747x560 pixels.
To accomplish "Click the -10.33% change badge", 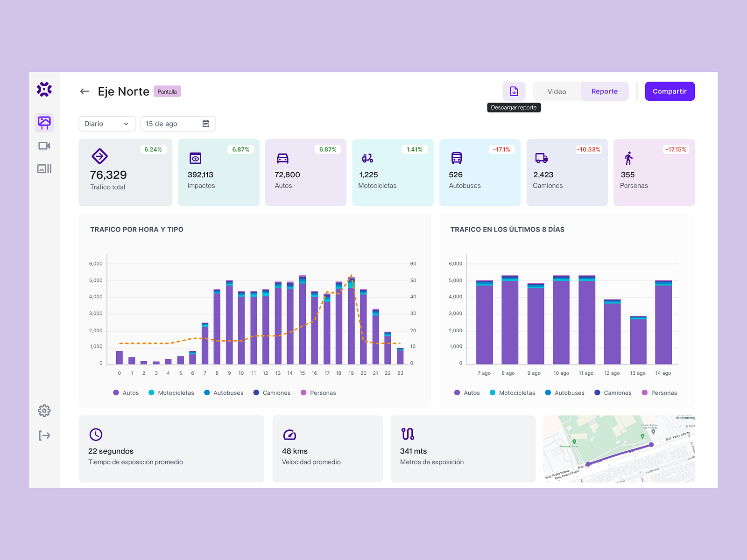I will (589, 149).
